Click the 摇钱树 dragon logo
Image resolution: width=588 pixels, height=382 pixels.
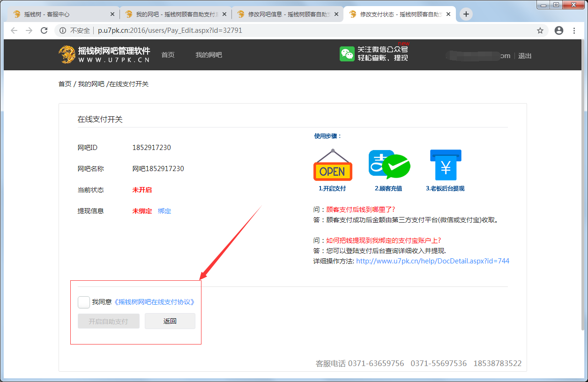[x=67, y=55]
